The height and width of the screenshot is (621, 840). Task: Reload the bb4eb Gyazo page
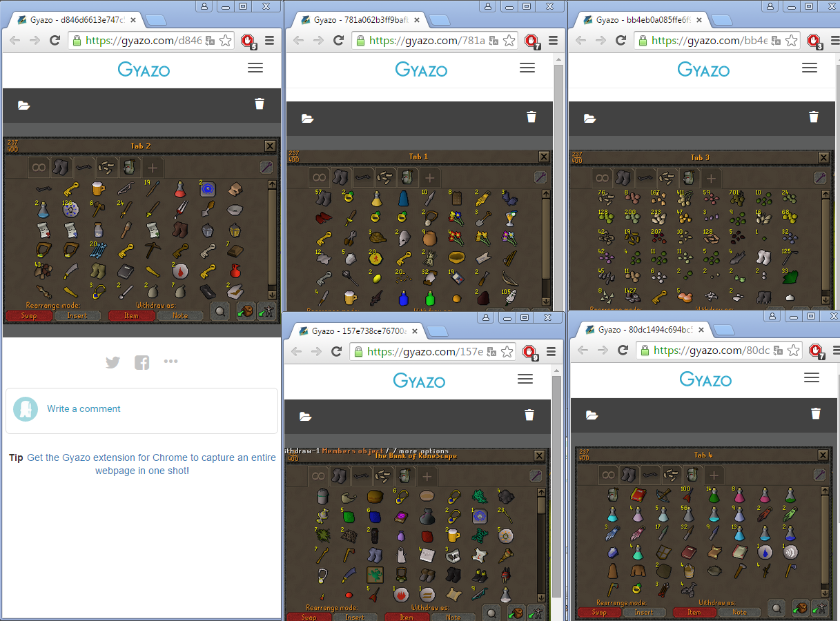tap(621, 41)
